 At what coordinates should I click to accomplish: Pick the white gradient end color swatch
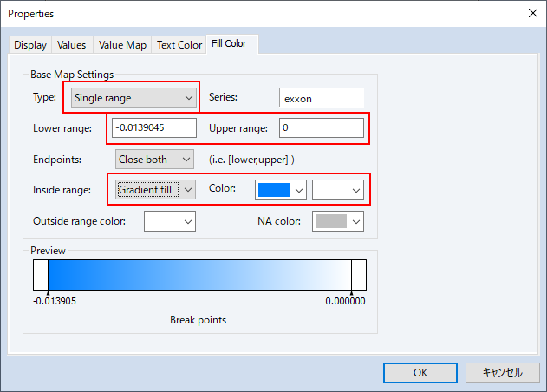point(337,189)
